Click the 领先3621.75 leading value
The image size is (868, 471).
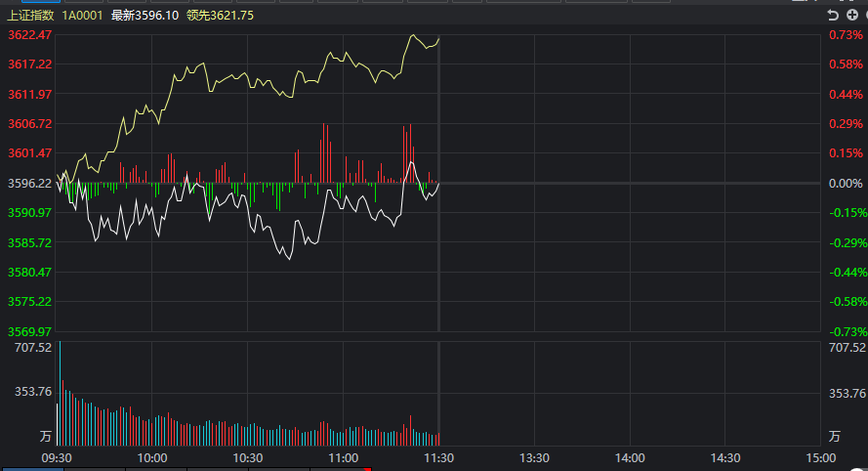point(221,16)
